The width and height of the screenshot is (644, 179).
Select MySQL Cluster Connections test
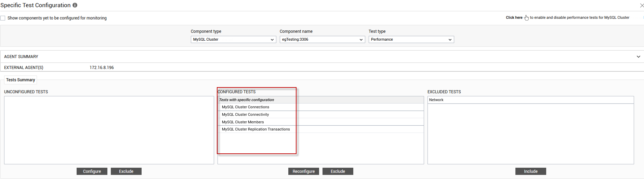(x=320, y=107)
